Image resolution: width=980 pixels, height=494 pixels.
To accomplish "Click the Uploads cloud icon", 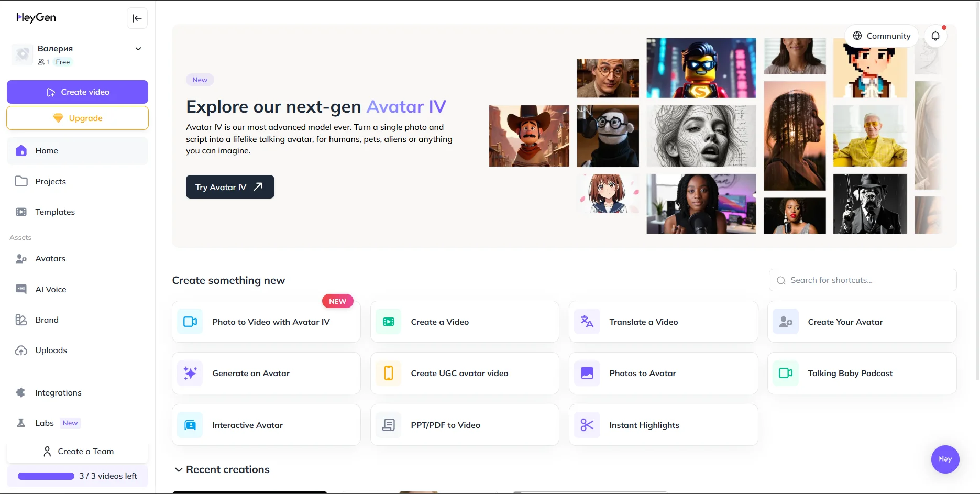I will click(x=21, y=350).
